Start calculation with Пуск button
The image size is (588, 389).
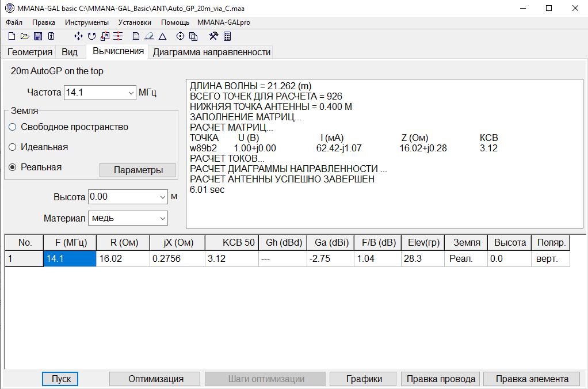[60, 379]
